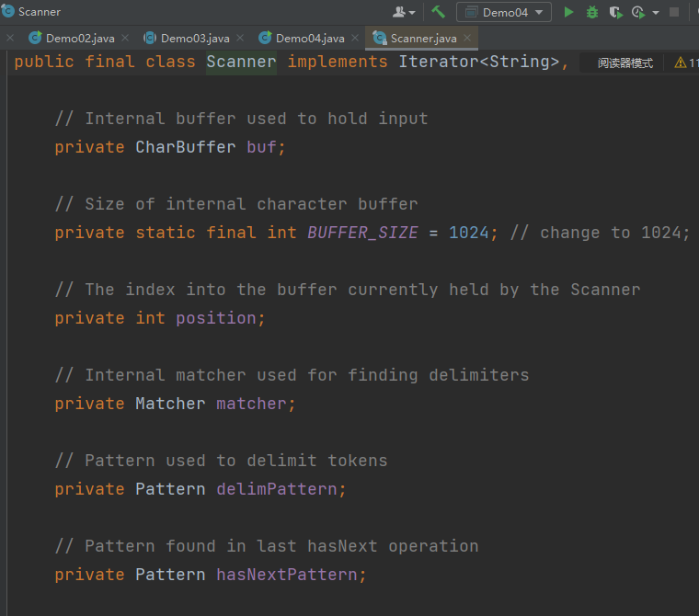Click the Debug bug icon
This screenshot has height=616, width=699.
[x=591, y=12]
